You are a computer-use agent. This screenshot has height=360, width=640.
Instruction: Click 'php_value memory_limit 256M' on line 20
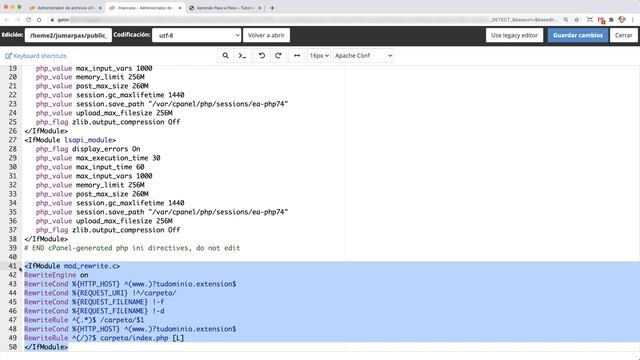pyautogui.click(x=90, y=77)
